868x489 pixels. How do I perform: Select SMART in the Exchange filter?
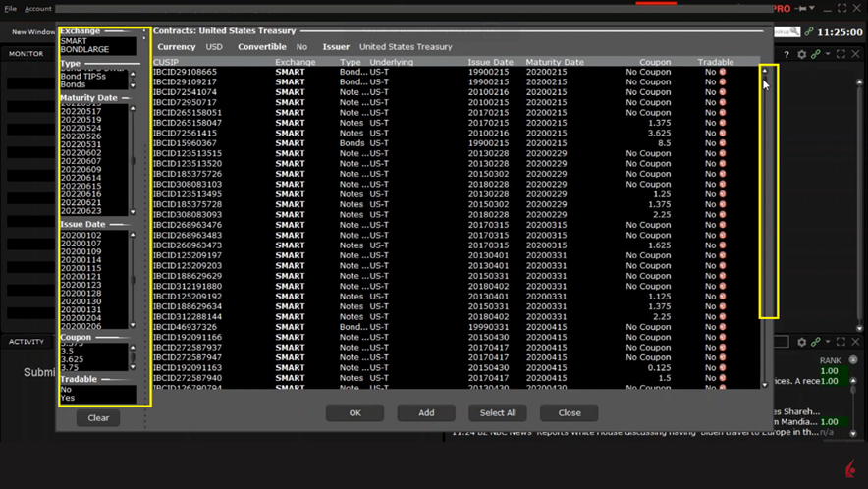point(74,41)
